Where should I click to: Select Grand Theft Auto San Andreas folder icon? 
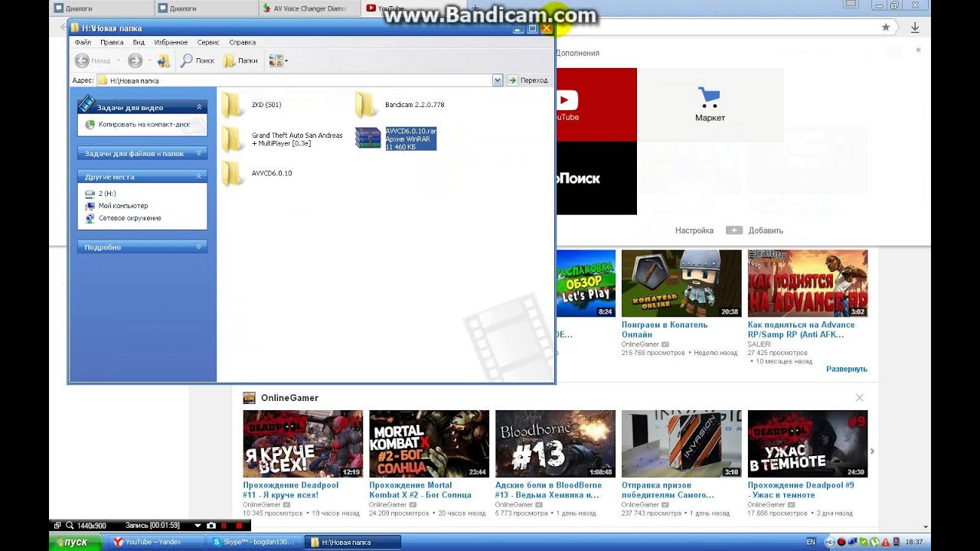tap(233, 139)
